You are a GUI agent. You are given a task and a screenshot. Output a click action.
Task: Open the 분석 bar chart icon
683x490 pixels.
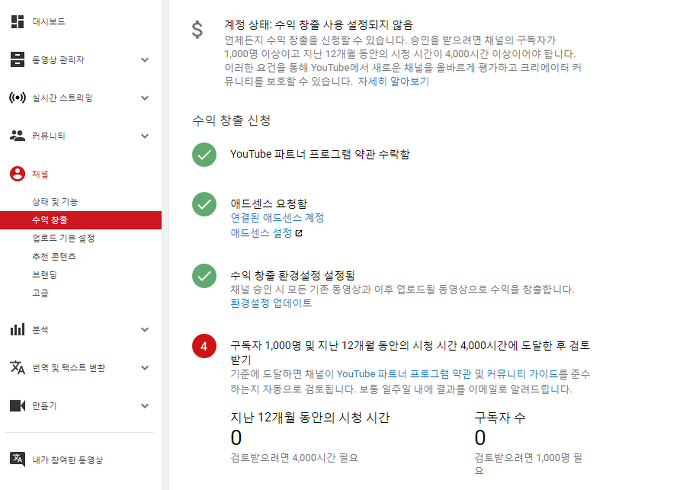coord(17,329)
